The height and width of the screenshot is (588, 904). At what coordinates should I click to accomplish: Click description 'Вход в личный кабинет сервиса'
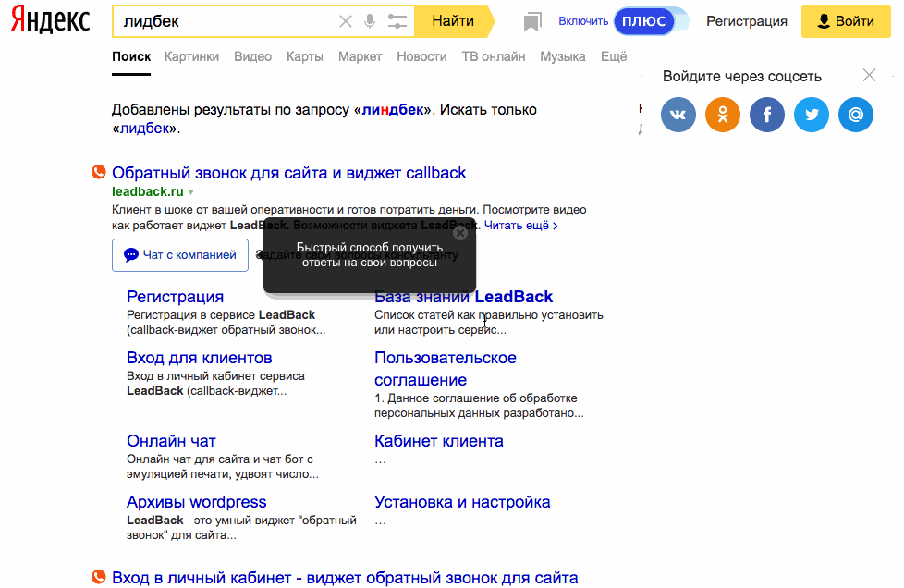click(x=215, y=376)
